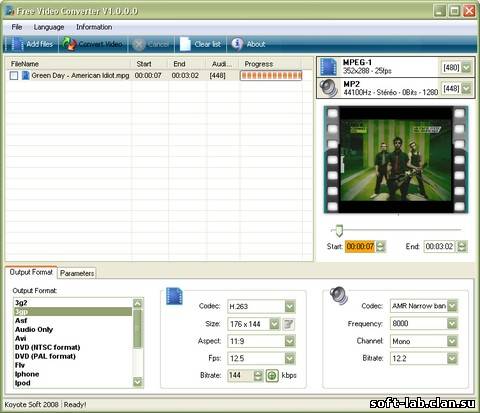Open the video Codec H.263 dropdown
Screen dimensions: 480x413
click(290, 307)
